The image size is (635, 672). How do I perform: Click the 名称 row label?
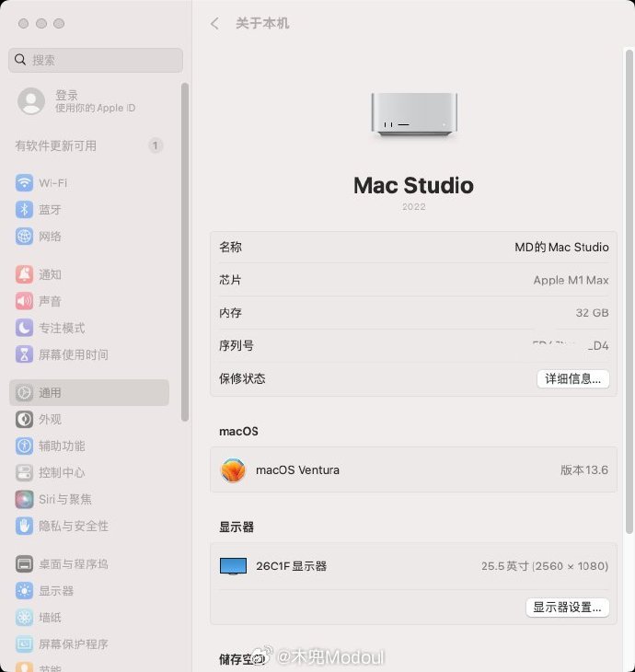pos(230,247)
